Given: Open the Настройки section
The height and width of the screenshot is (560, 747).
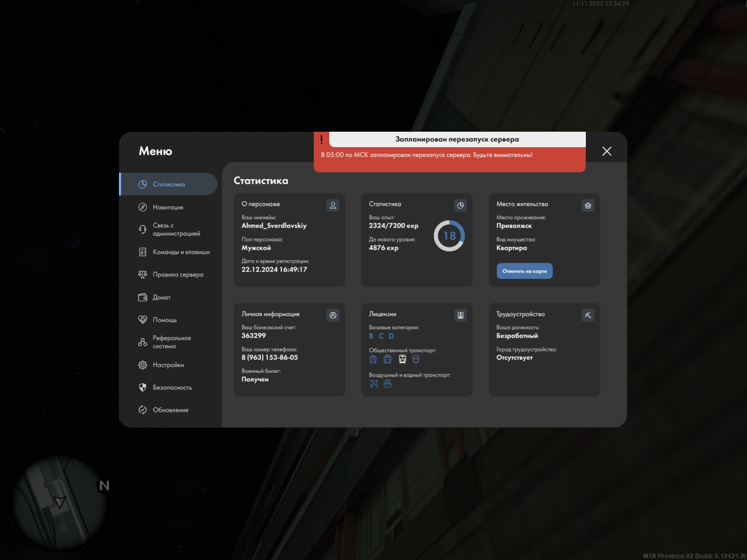Looking at the screenshot, I should click(x=169, y=365).
